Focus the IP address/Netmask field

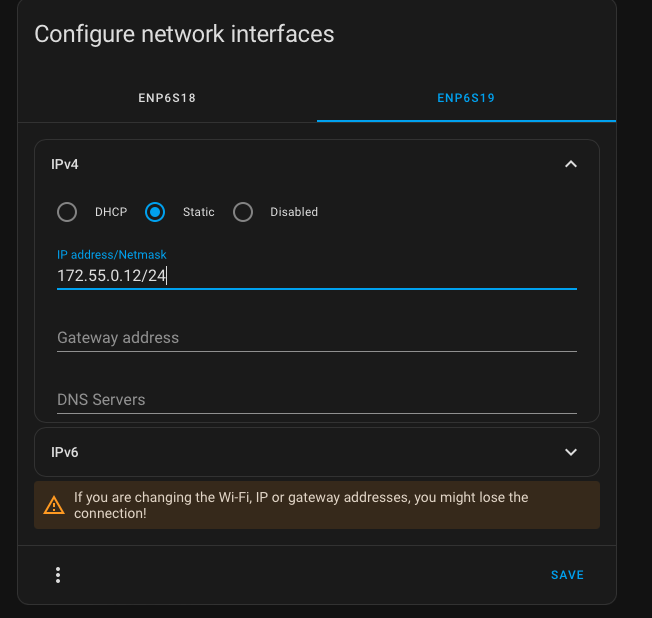[x=316, y=275]
